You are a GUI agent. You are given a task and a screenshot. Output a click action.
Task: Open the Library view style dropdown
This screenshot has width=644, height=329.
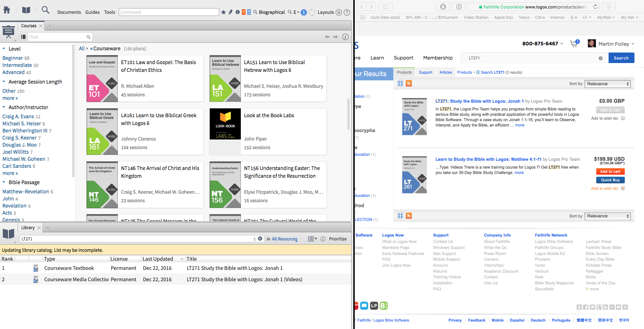312,239
